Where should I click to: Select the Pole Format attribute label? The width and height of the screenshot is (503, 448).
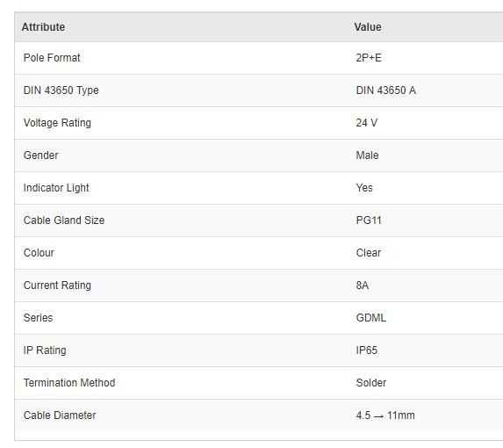pyautogui.click(x=52, y=58)
